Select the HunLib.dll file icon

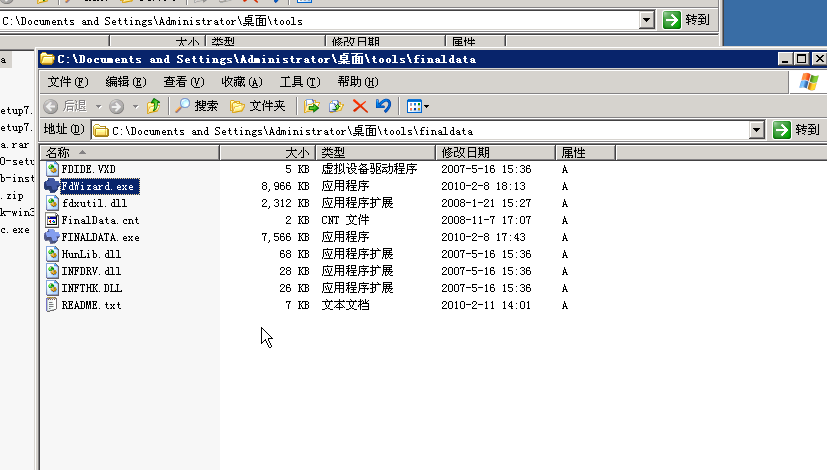[52, 254]
